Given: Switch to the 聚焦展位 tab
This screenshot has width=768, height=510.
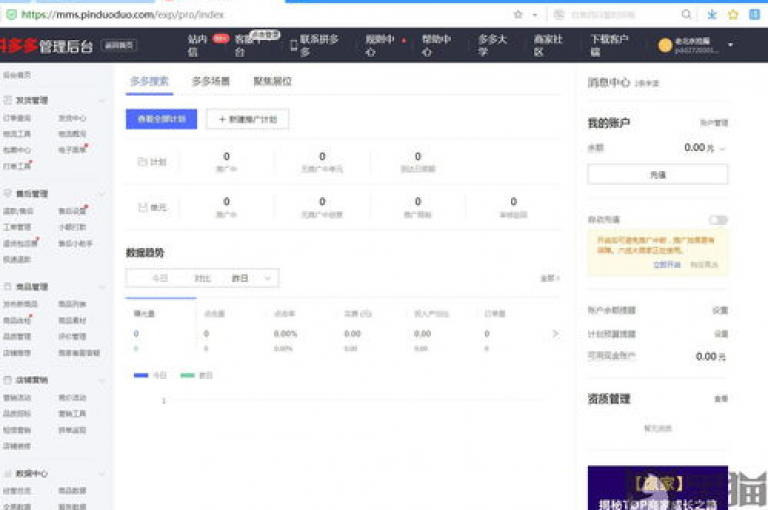Looking at the screenshot, I should (272, 81).
